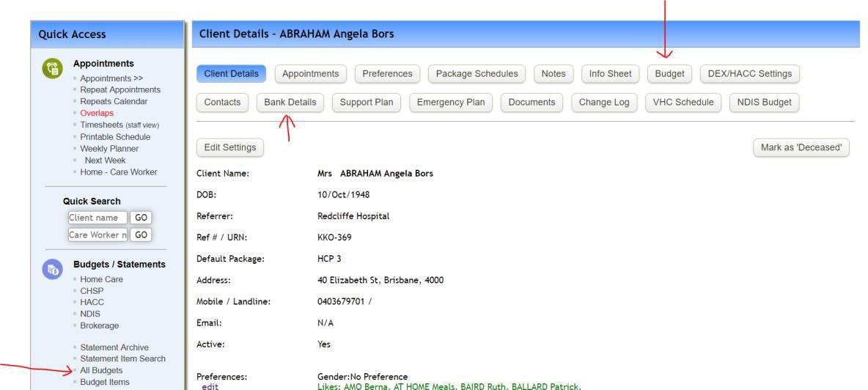Click the Edit Settings button
The height and width of the screenshot is (390, 868).
coord(230,147)
